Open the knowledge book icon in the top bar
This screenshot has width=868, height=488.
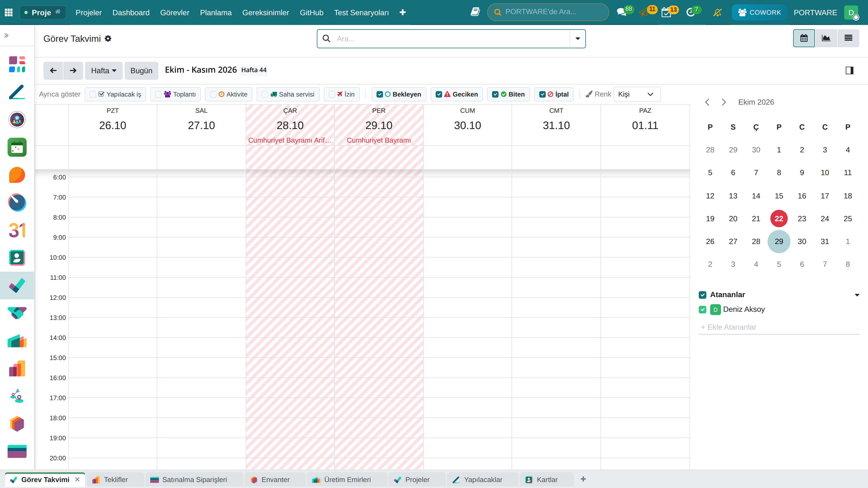point(475,12)
